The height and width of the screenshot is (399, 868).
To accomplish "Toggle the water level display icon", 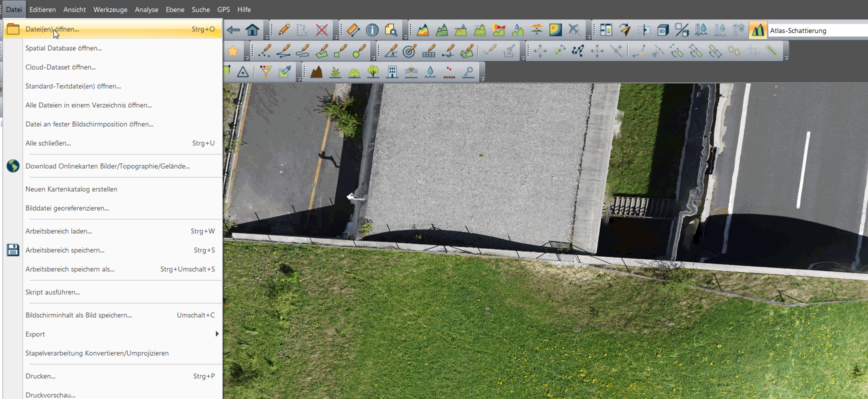I will point(701,30).
